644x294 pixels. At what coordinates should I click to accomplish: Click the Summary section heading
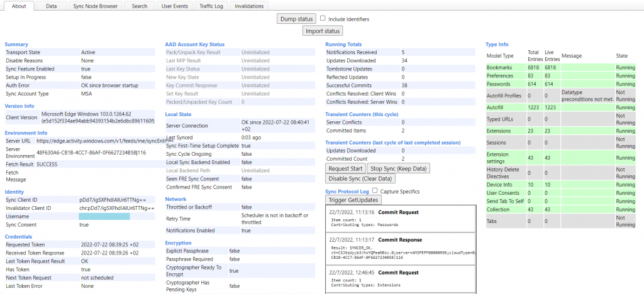(x=16, y=44)
